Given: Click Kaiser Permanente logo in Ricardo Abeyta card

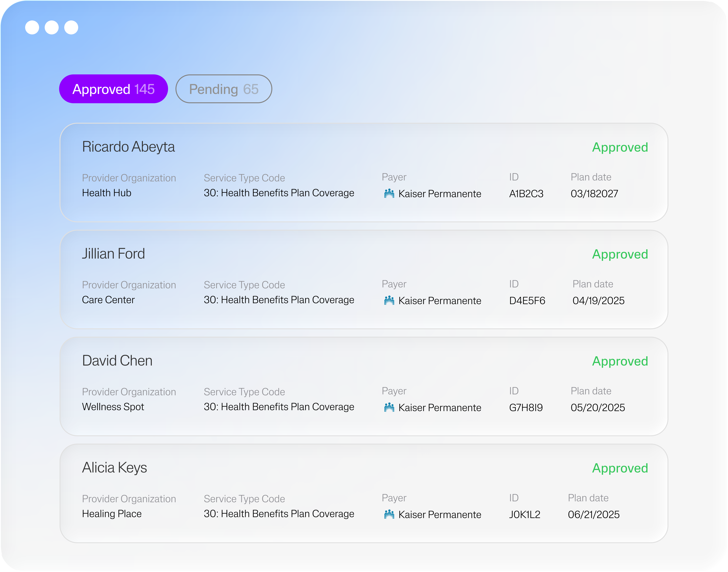Looking at the screenshot, I should (389, 193).
